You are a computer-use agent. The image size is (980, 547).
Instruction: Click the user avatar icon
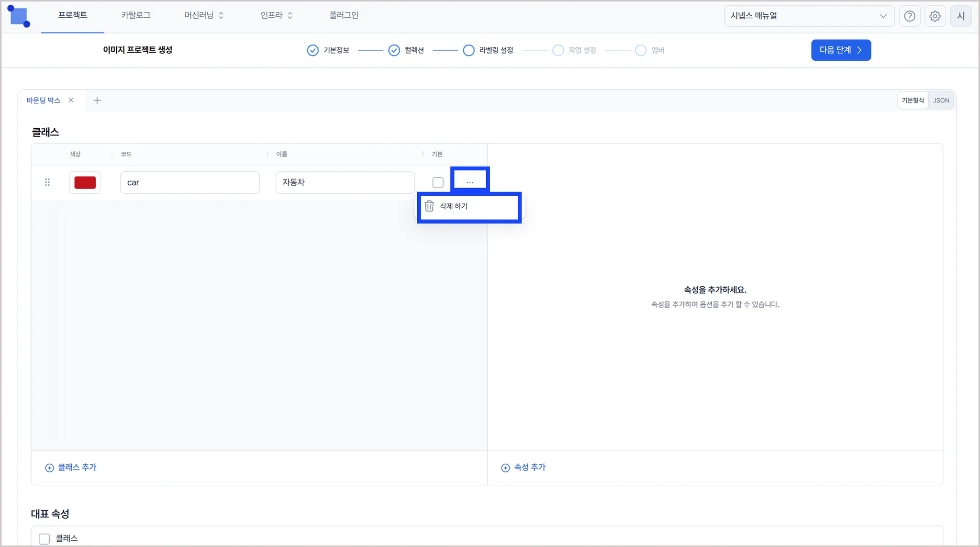(x=960, y=16)
